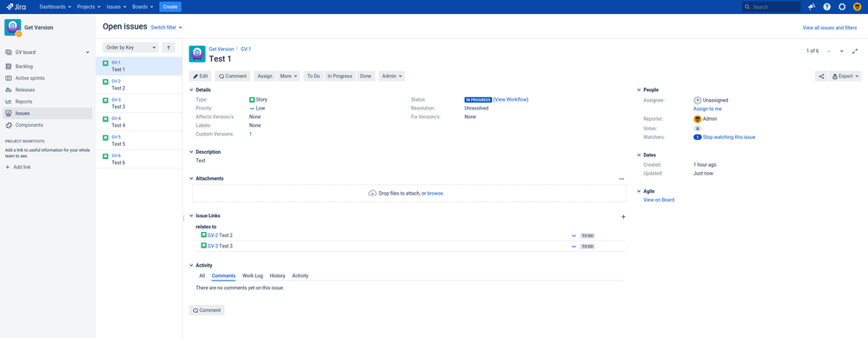Click in the top search field

772,7
